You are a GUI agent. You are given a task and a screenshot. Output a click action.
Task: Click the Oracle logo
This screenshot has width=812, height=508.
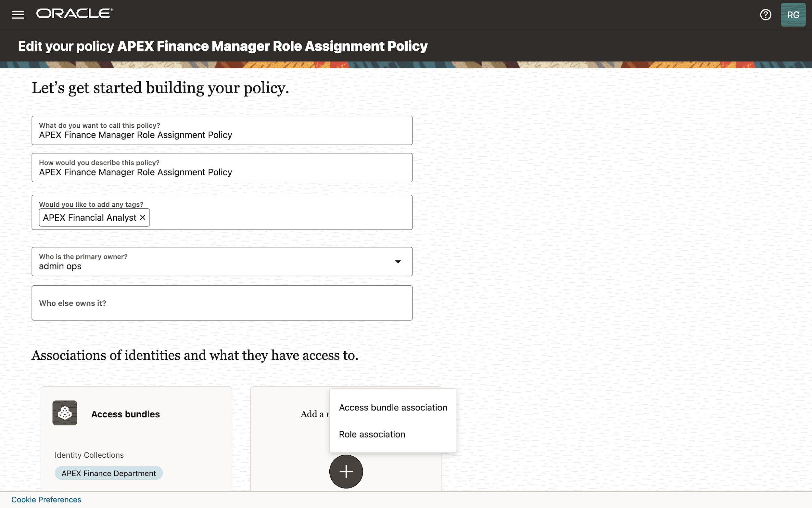[74, 13]
